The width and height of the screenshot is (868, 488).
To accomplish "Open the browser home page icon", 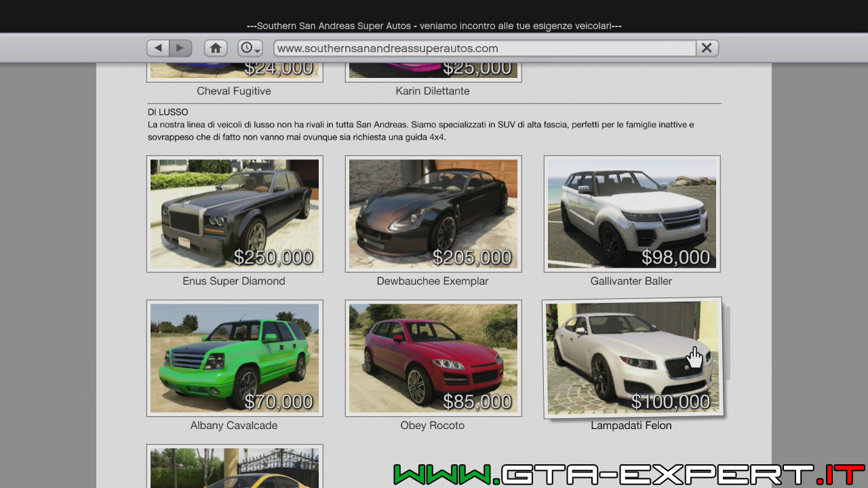I will click(x=216, y=48).
